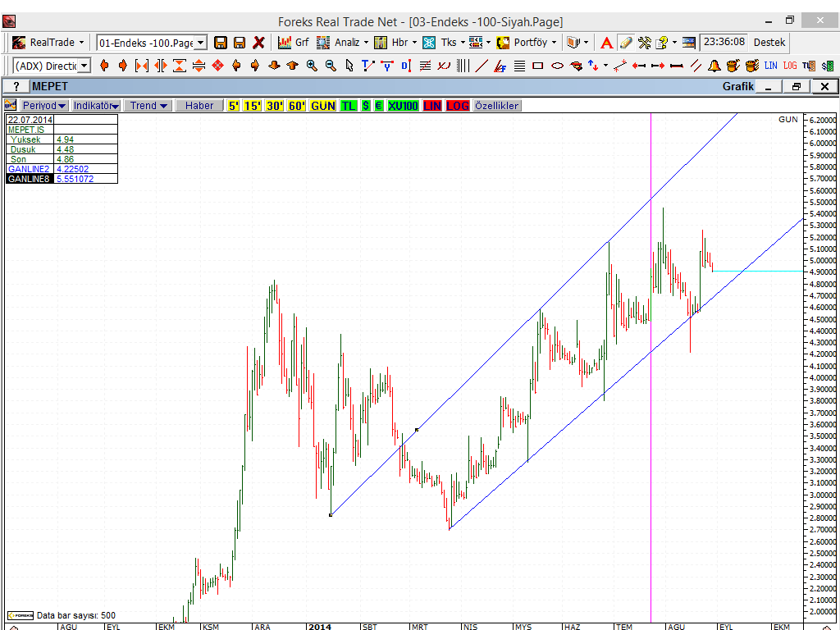Viewport: 840px width, 630px height.
Task: Click the Özellikler button
Action: (496, 106)
